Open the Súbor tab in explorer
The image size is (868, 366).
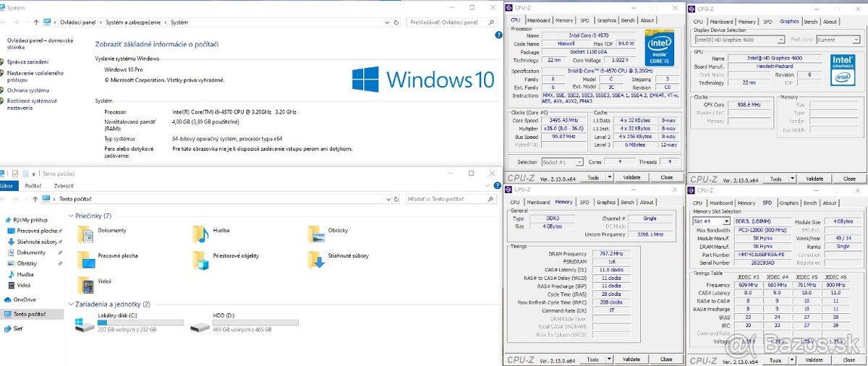[7, 186]
